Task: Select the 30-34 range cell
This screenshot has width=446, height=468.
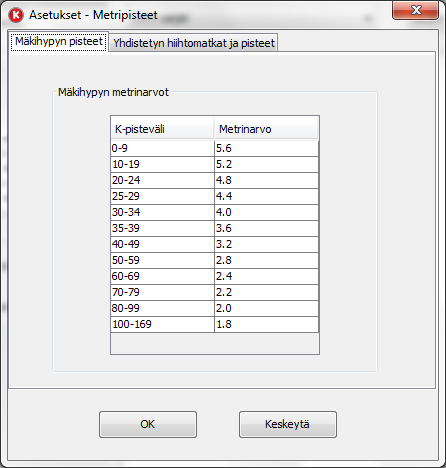Action: [x=162, y=212]
